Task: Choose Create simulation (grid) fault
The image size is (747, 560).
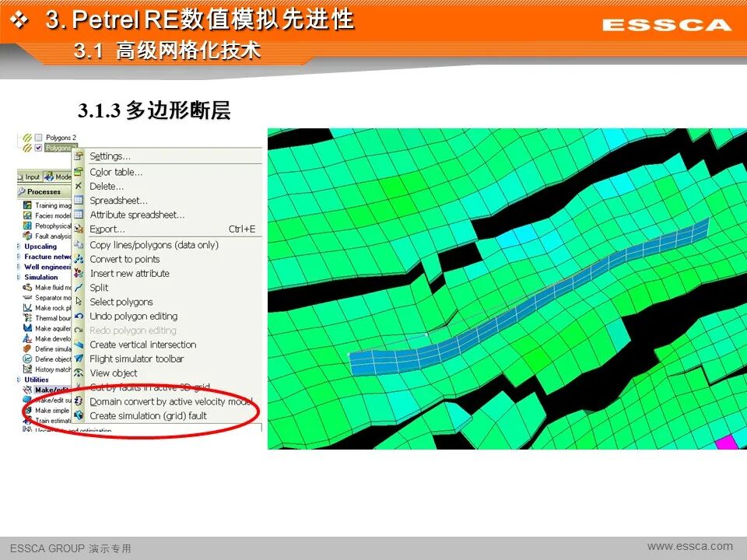Action: pyautogui.click(x=148, y=415)
